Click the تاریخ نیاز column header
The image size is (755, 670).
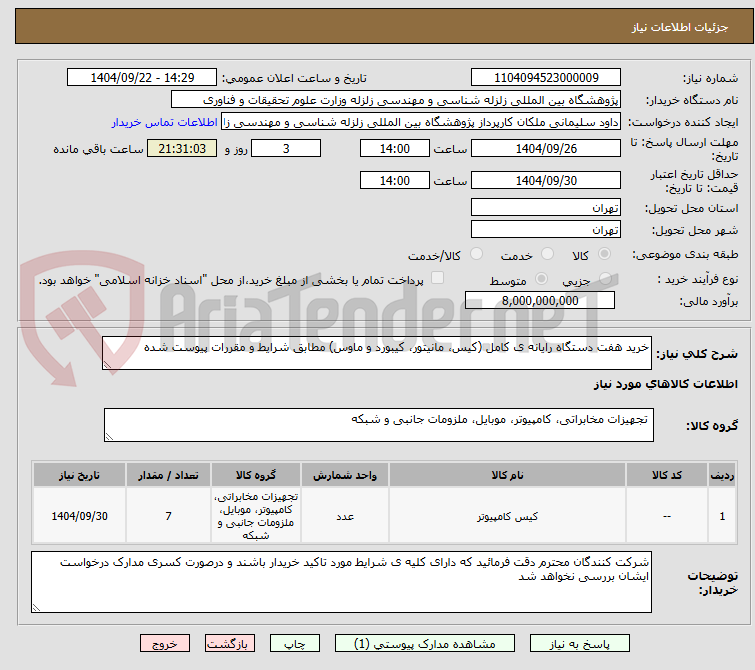pos(79,475)
